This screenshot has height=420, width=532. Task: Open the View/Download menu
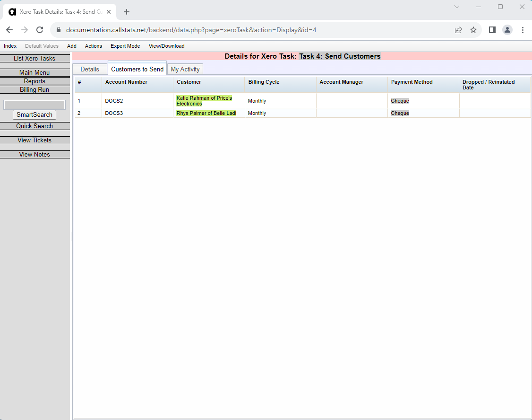[166, 46]
